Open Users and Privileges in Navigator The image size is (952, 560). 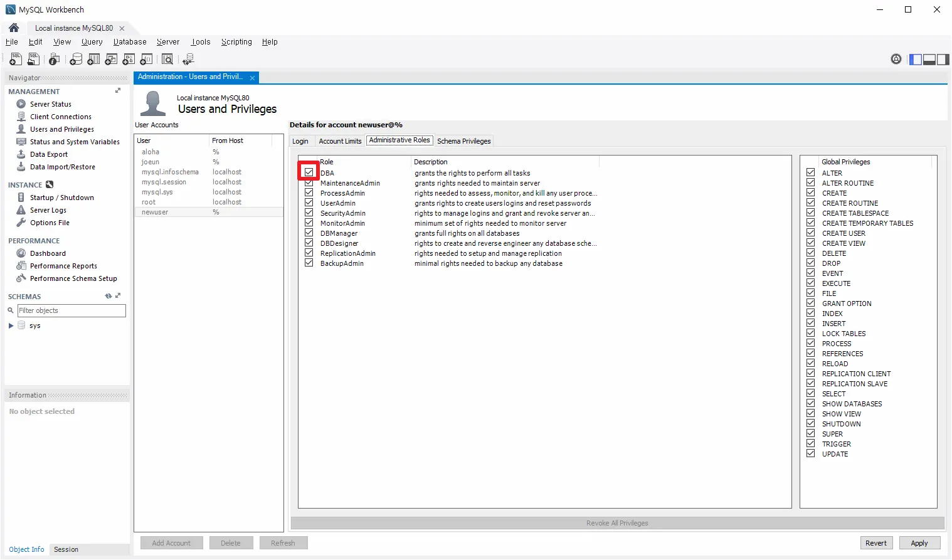(x=62, y=129)
